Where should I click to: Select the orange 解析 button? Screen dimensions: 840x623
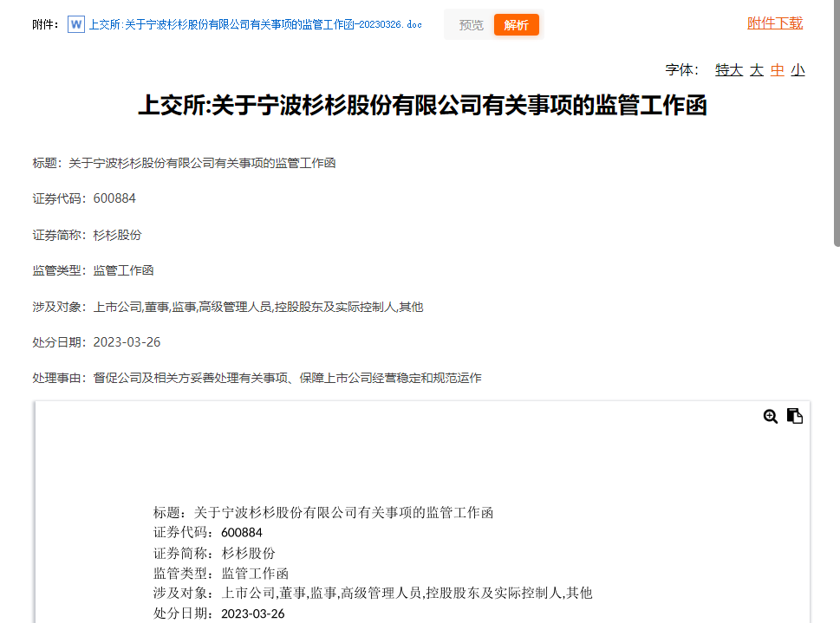coord(516,25)
